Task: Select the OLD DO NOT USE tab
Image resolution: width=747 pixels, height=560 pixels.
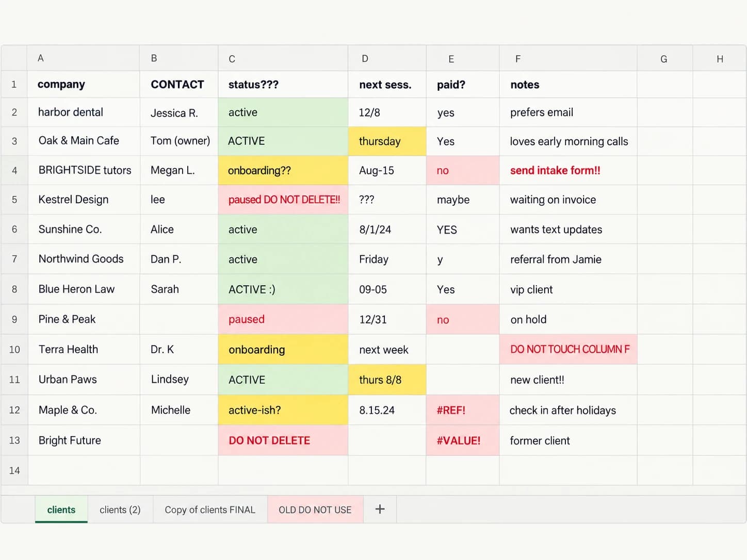Action: (x=315, y=509)
